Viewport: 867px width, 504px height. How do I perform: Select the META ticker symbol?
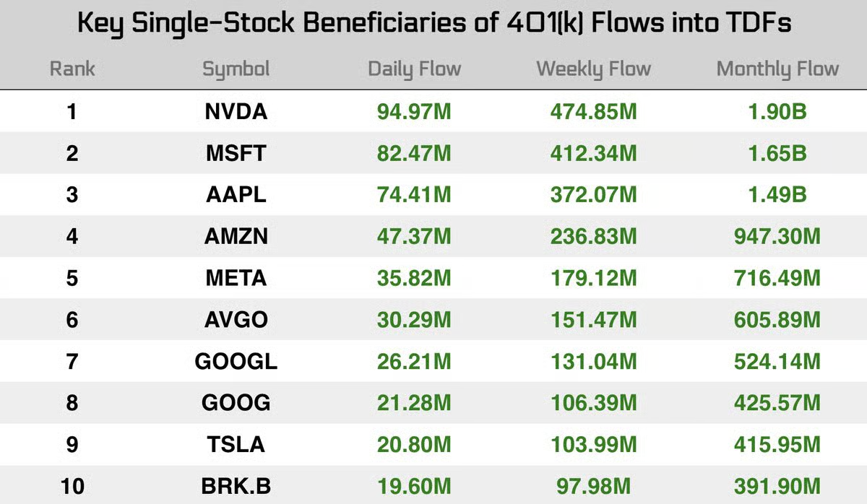[x=236, y=278]
